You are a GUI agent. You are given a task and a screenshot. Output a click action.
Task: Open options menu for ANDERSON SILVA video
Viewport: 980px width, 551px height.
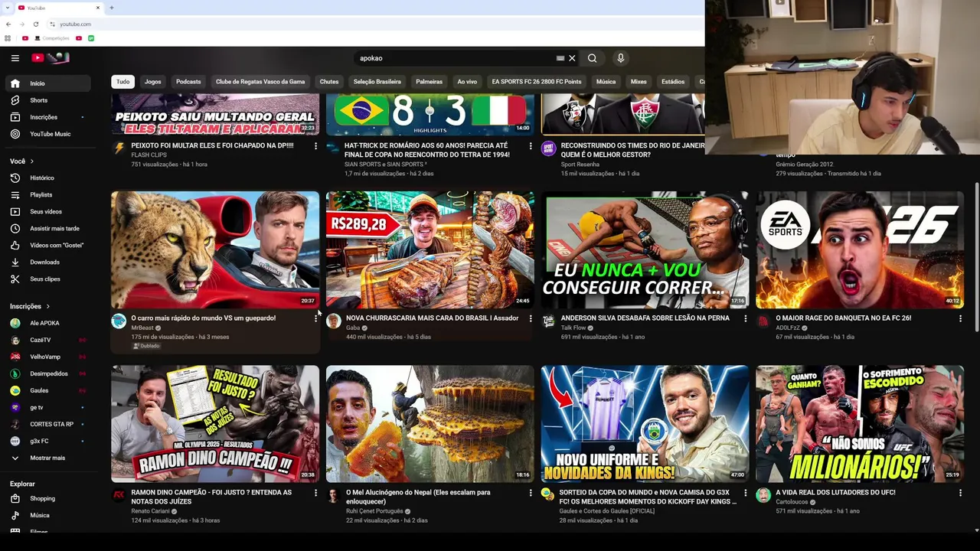[746, 318]
